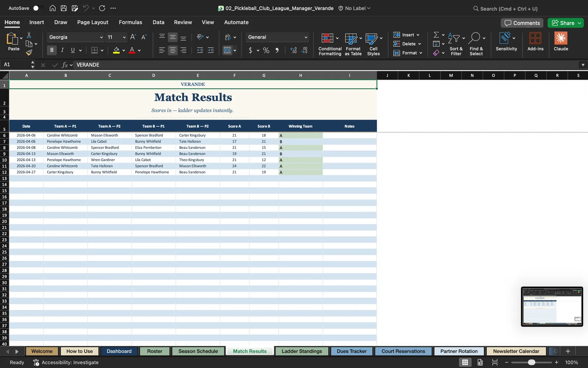This screenshot has width=588, height=368.
Task: Click Accessibility: Investigate in status bar
Action: point(66,362)
